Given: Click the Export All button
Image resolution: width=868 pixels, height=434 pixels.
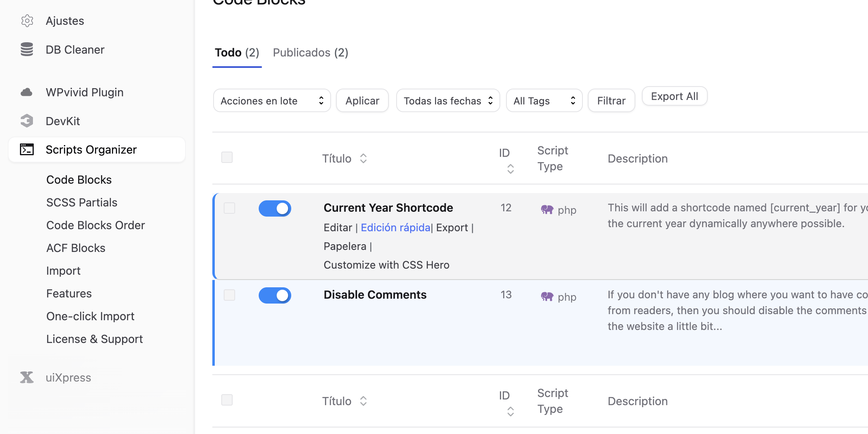Looking at the screenshot, I should click(x=675, y=96).
